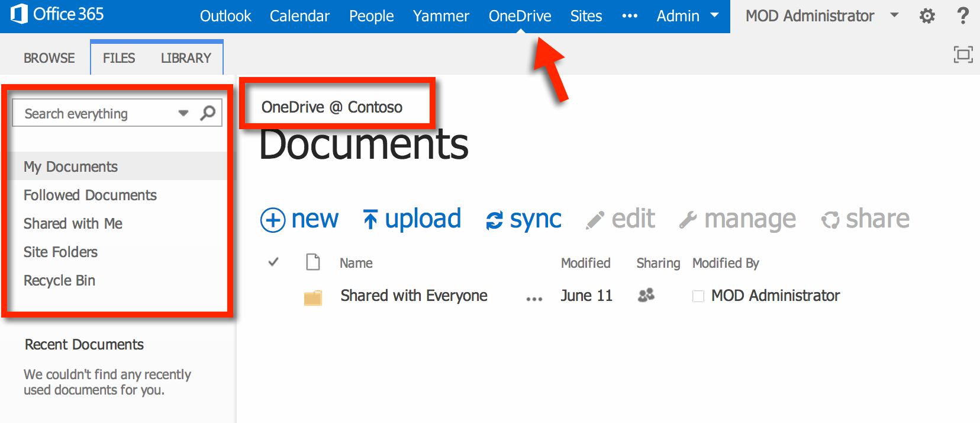The width and height of the screenshot is (980, 423).
Task: Toggle presence checkbox beside MOD Administrator
Action: (698, 296)
